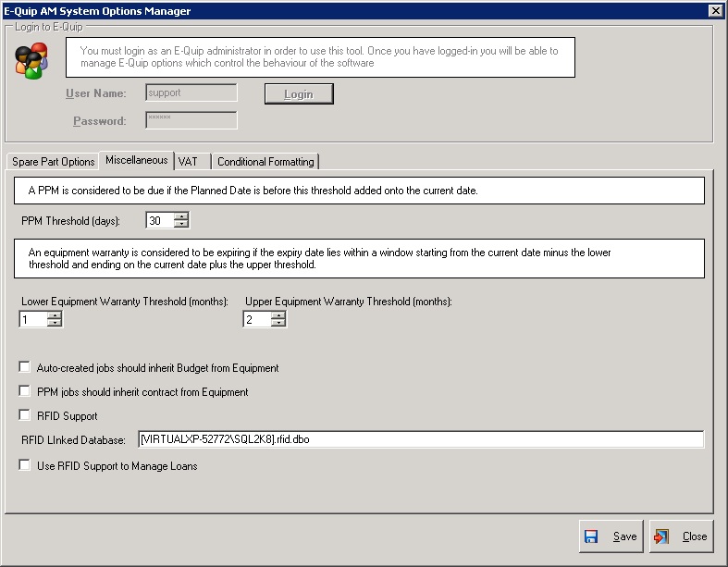Tick PPM jobs should inherit contract checkbox

pos(25,391)
